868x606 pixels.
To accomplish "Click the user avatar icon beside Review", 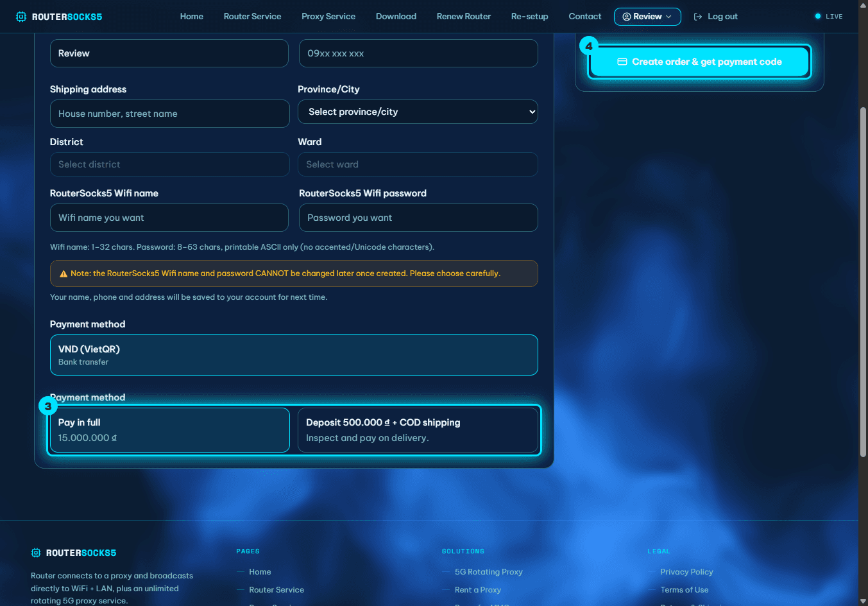I will pyautogui.click(x=626, y=17).
